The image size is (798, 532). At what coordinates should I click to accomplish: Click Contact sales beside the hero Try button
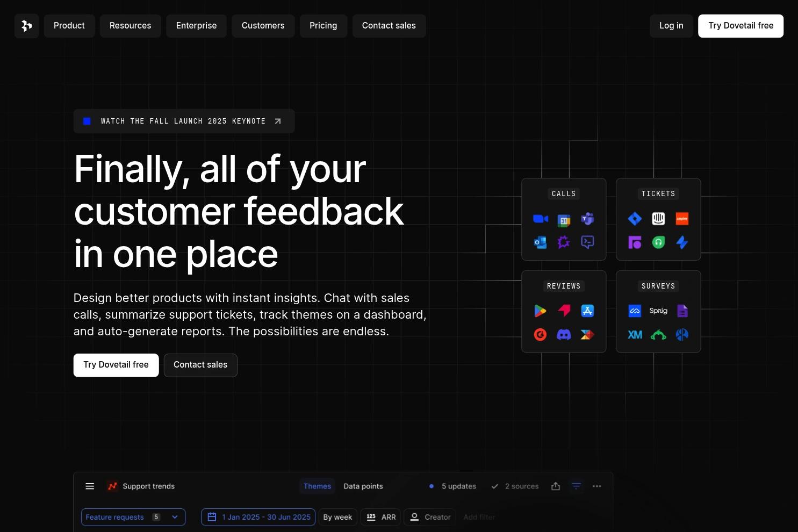[x=200, y=365]
